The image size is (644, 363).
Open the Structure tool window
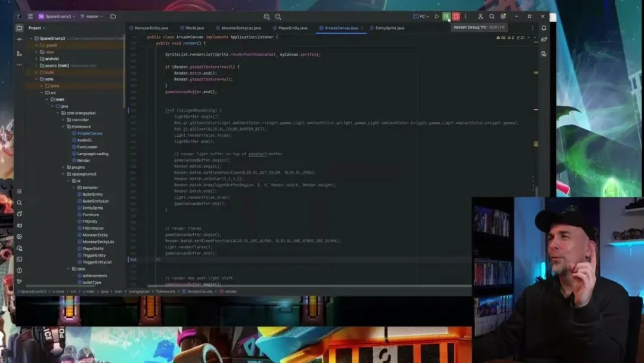[x=19, y=54]
